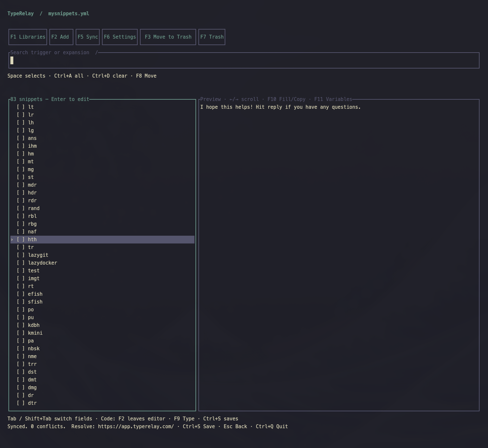Screen dimensions: 488x448
Task: Open the F7 Trash view
Action: pyautogui.click(x=212, y=37)
